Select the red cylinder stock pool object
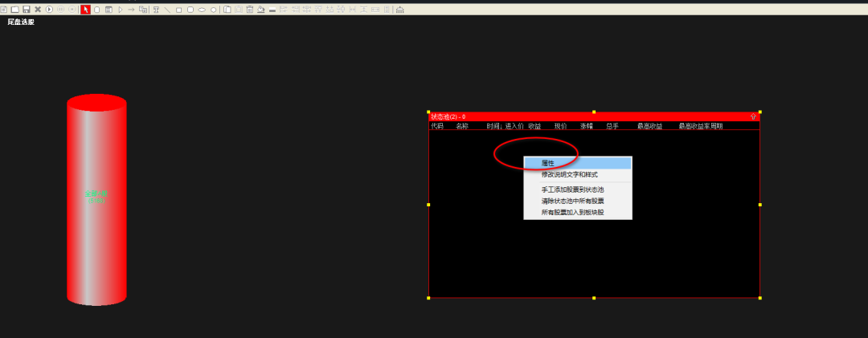The height and width of the screenshot is (338, 868). [97, 200]
